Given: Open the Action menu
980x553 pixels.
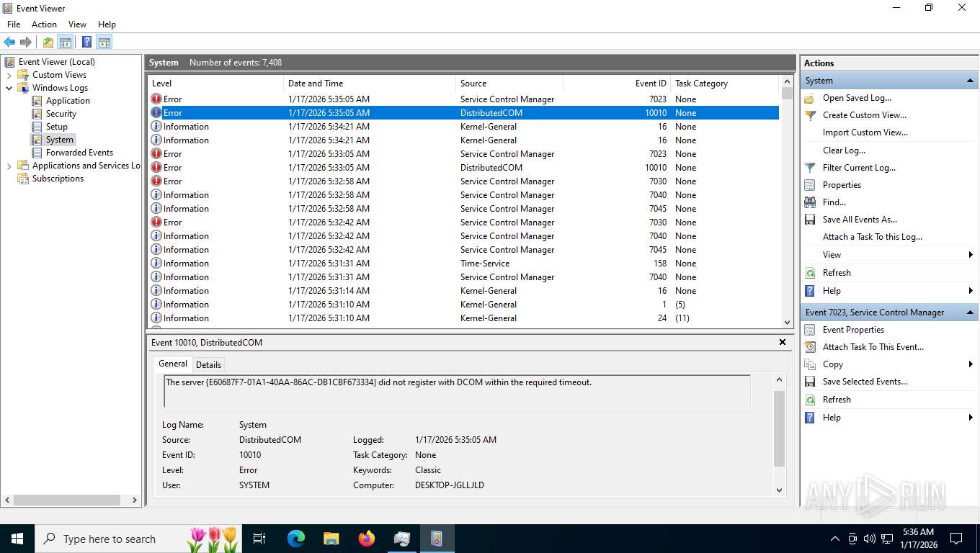Looking at the screenshot, I should (x=44, y=24).
